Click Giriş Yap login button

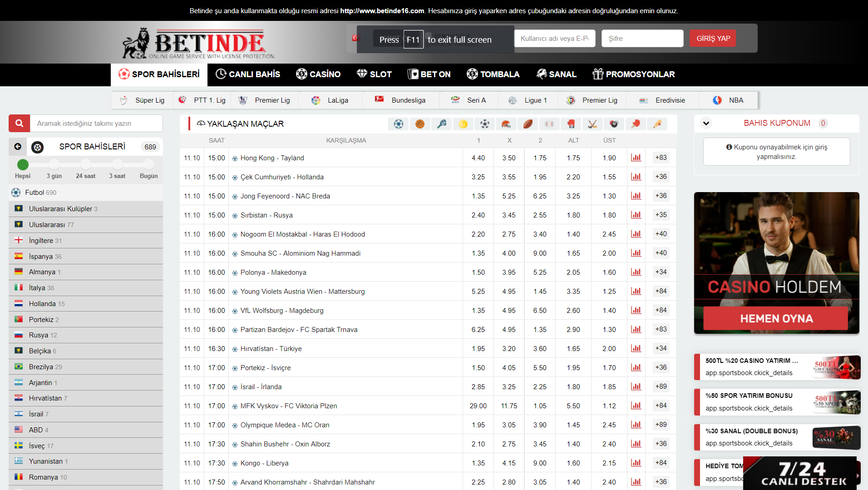point(713,39)
